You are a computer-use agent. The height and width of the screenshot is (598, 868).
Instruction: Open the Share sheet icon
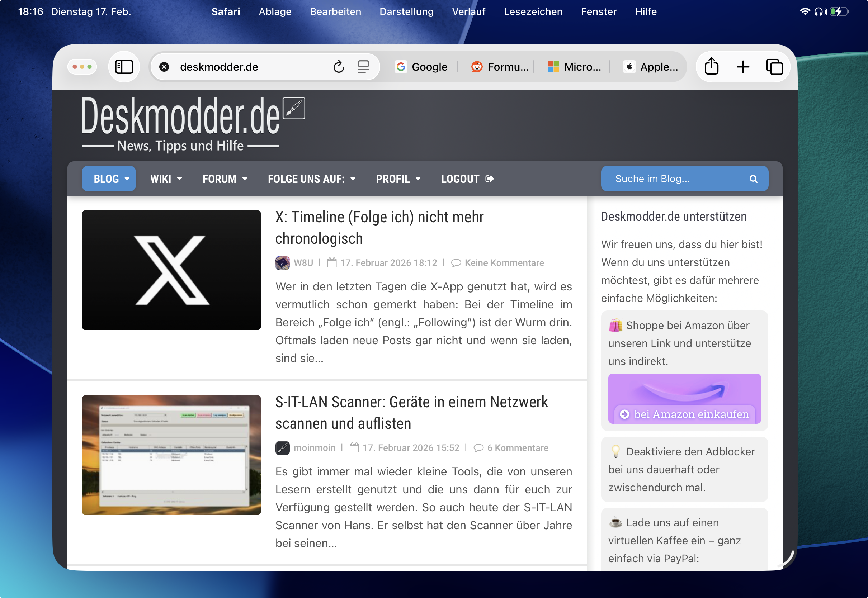pos(711,67)
